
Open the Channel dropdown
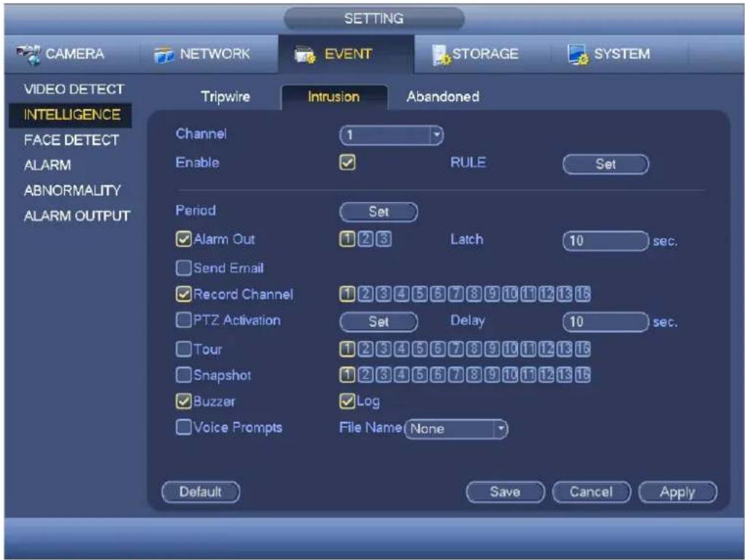(x=391, y=135)
